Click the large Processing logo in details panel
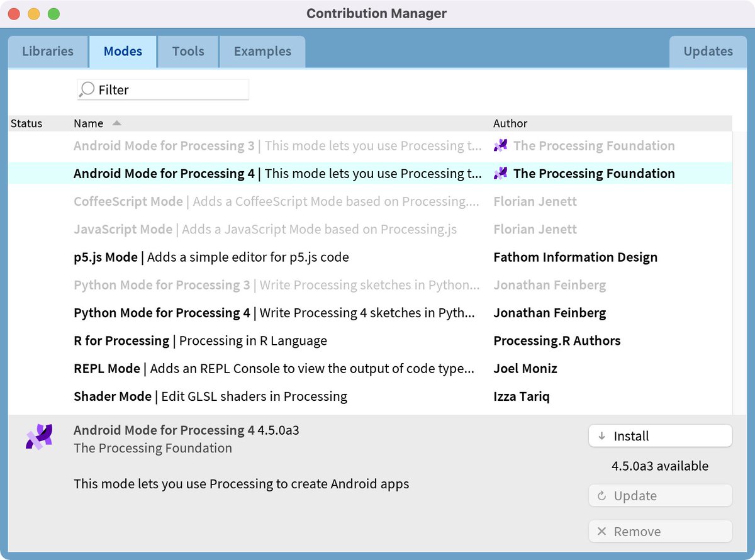The height and width of the screenshot is (560, 755). pos(38,437)
